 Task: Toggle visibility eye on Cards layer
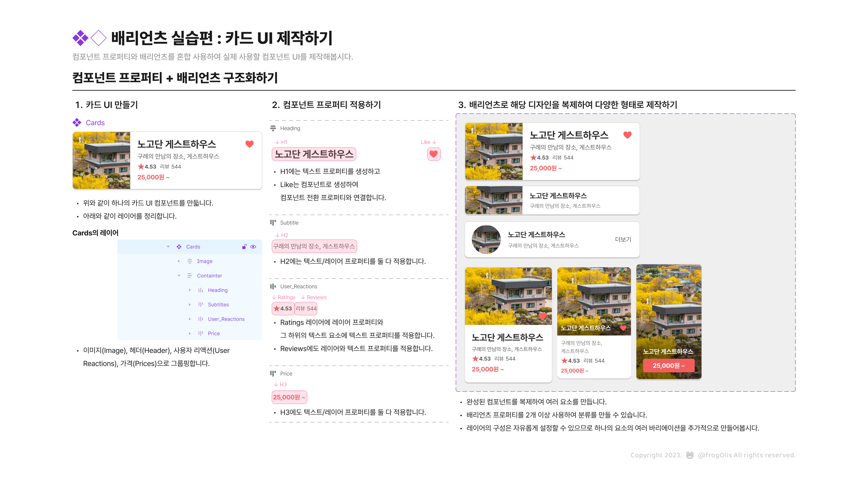253,246
